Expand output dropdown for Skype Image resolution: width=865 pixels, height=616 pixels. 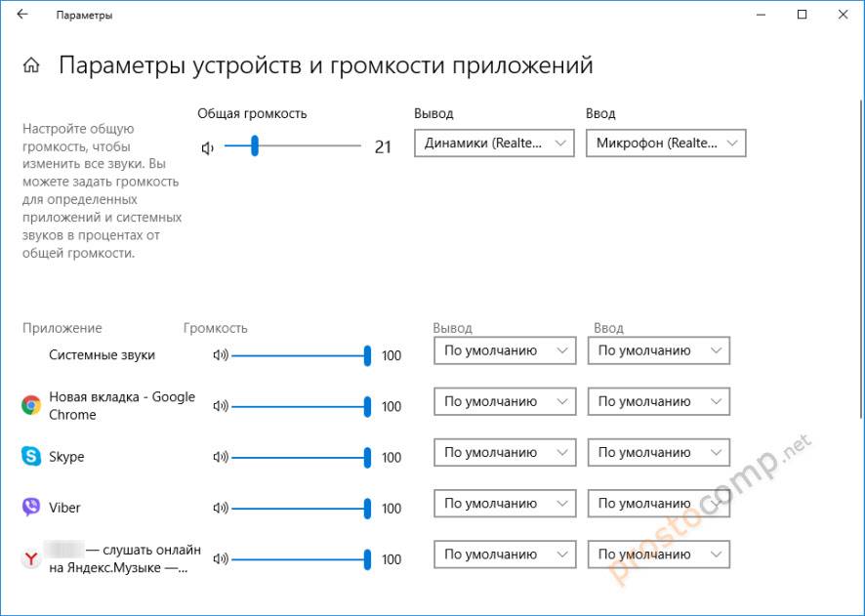pyautogui.click(x=504, y=452)
